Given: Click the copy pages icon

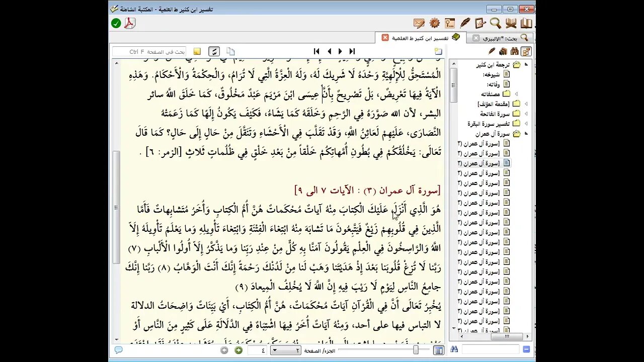Looking at the screenshot, I should [230, 51].
